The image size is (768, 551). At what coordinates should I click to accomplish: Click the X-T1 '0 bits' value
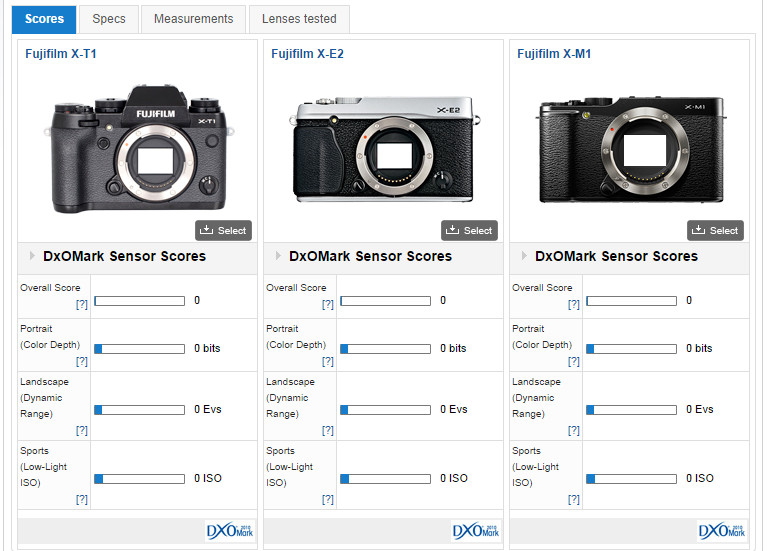(207, 348)
